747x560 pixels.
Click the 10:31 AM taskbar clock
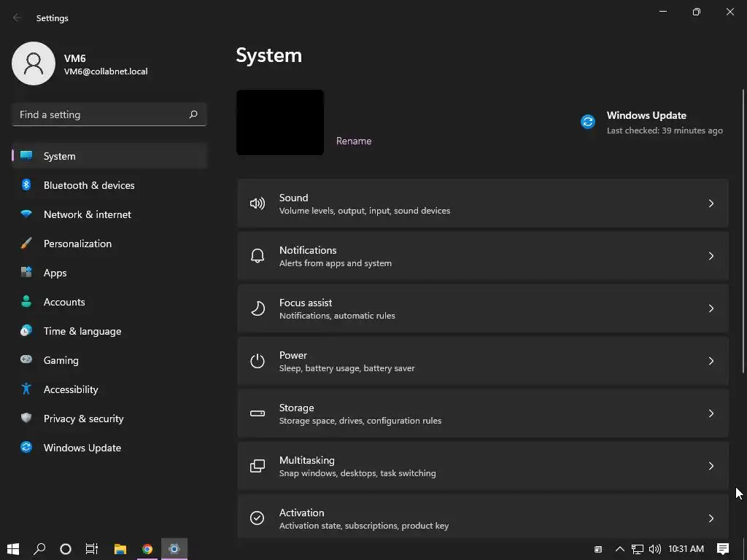(x=686, y=549)
